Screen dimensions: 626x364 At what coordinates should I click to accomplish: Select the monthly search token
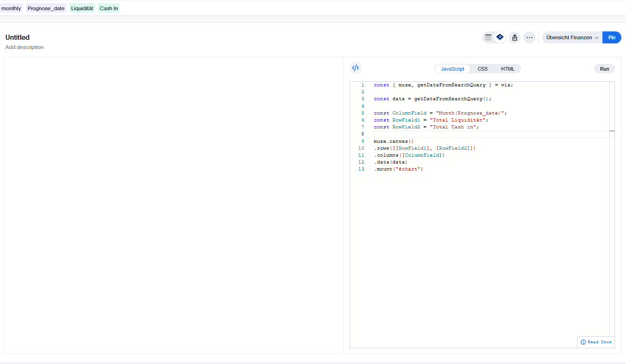[x=11, y=8]
